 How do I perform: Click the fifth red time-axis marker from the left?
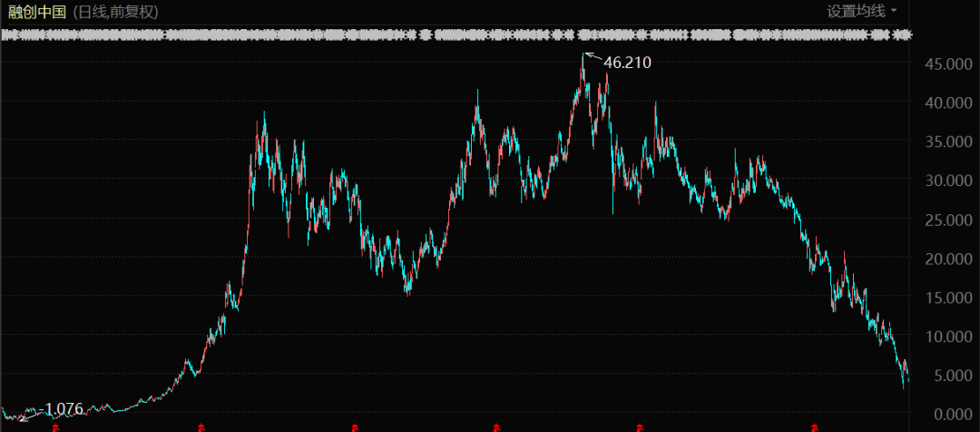point(640,426)
